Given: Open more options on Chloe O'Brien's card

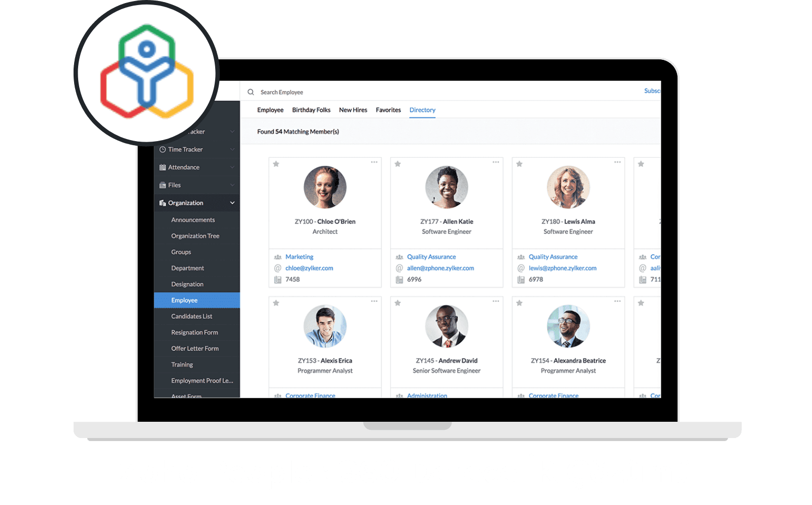Looking at the screenshot, I should coord(374,162).
